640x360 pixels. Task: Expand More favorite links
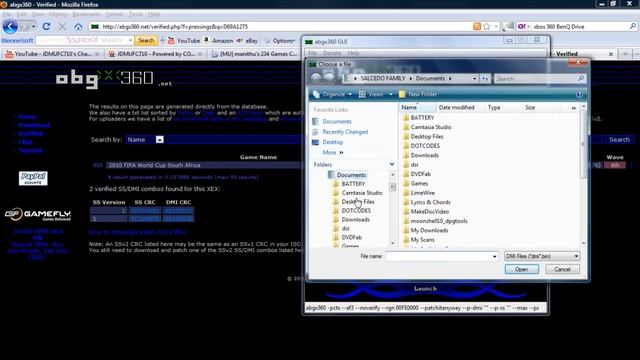pos(333,152)
